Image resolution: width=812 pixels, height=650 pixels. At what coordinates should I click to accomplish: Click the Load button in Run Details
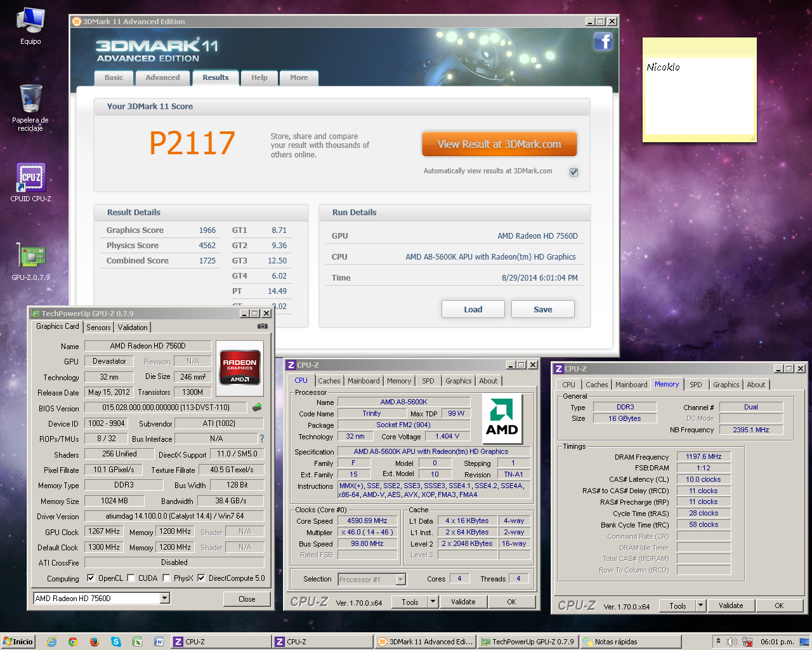(x=473, y=309)
